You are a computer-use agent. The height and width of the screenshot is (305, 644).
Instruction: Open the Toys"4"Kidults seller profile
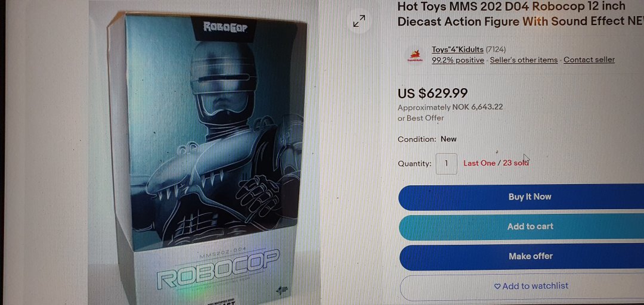click(457, 49)
